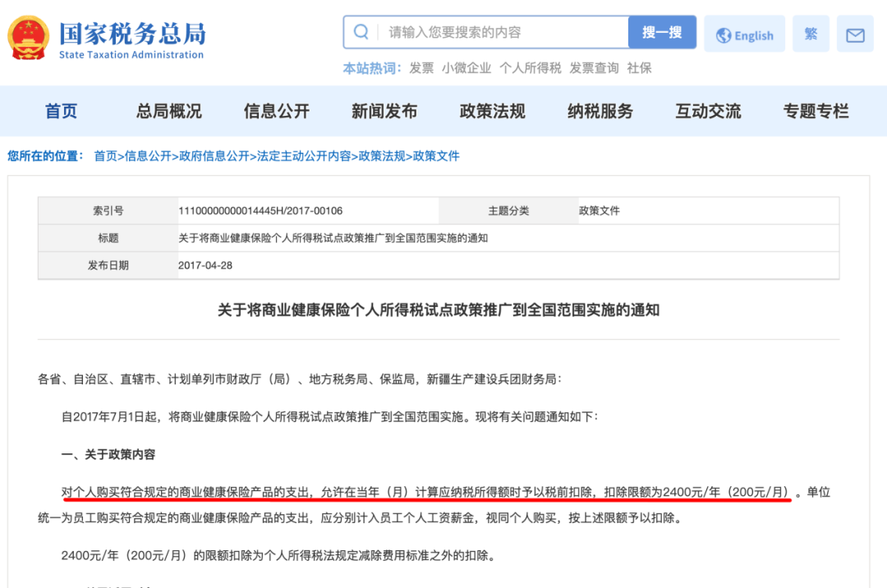887x588 pixels.
Task: Open the English version link
Action: click(x=744, y=35)
